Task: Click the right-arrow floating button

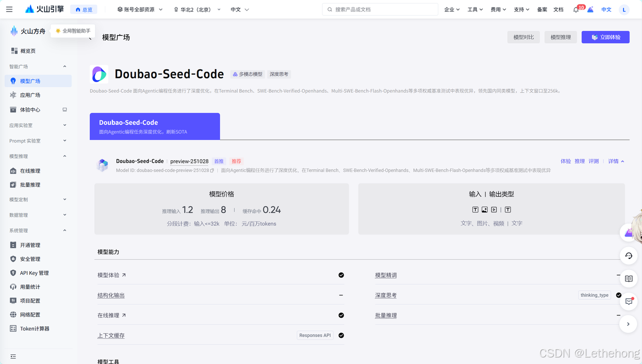Action: pyautogui.click(x=628, y=324)
